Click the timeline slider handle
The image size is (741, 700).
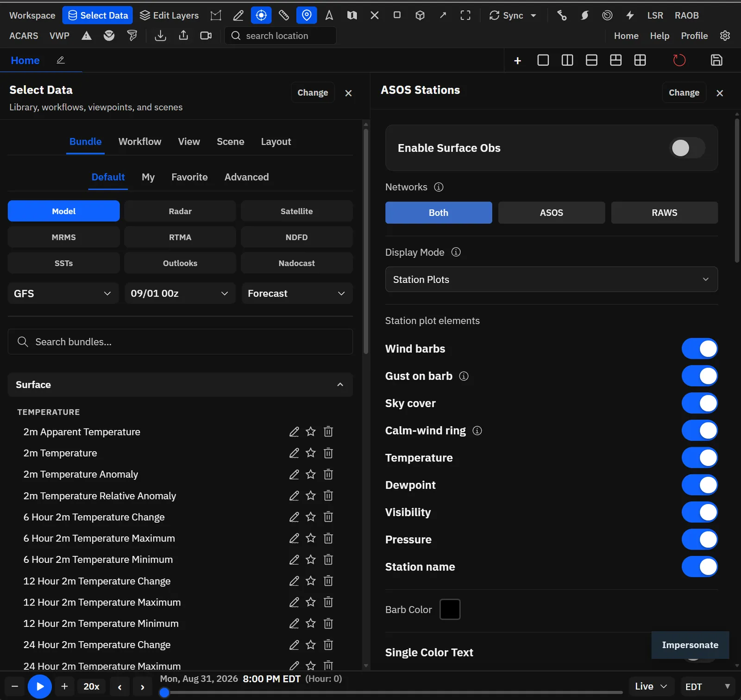coord(164,693)
